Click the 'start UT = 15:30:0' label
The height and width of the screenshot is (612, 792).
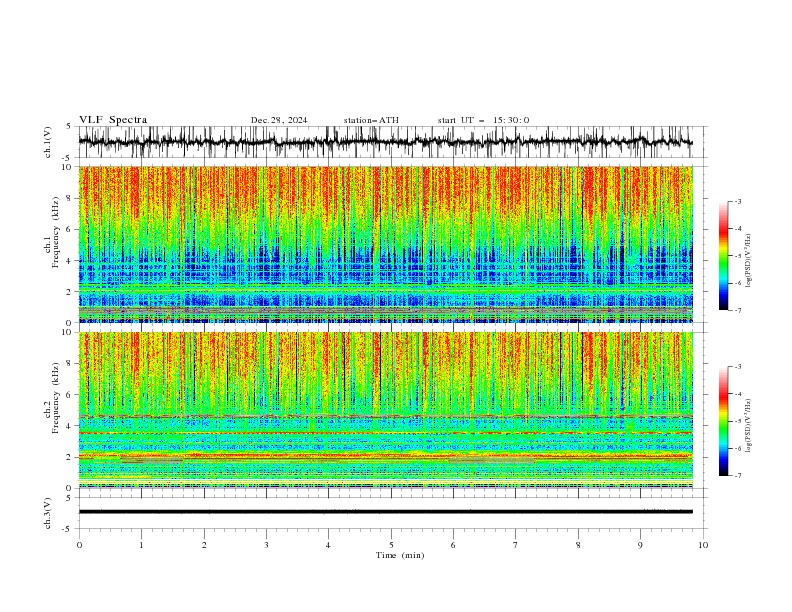tap(483, 120)
